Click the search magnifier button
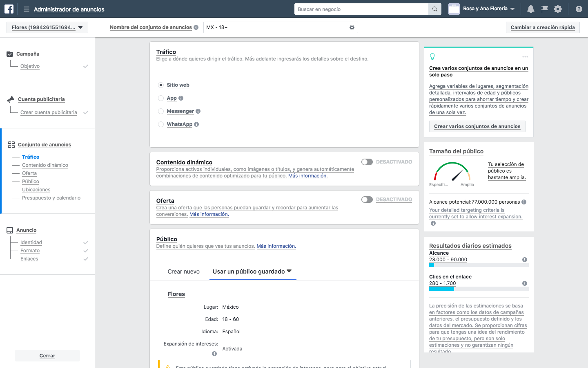Screen dimensions: 588x368 (435, 9)
